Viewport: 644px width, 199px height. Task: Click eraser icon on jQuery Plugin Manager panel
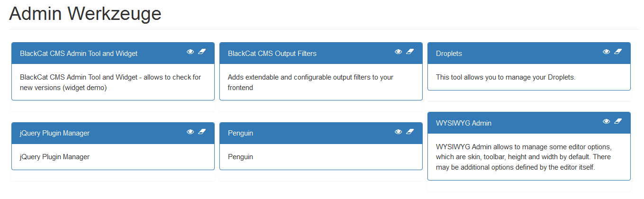coord(202,132)
